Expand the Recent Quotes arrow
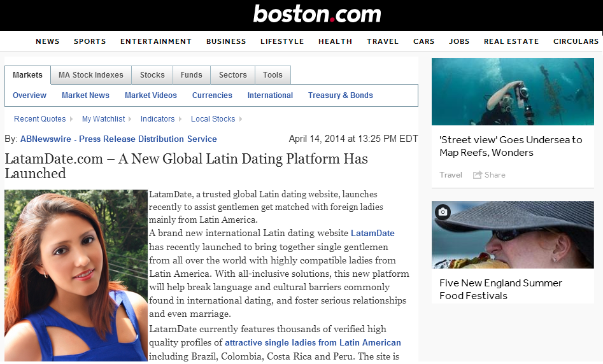 [x=71, y=119]
